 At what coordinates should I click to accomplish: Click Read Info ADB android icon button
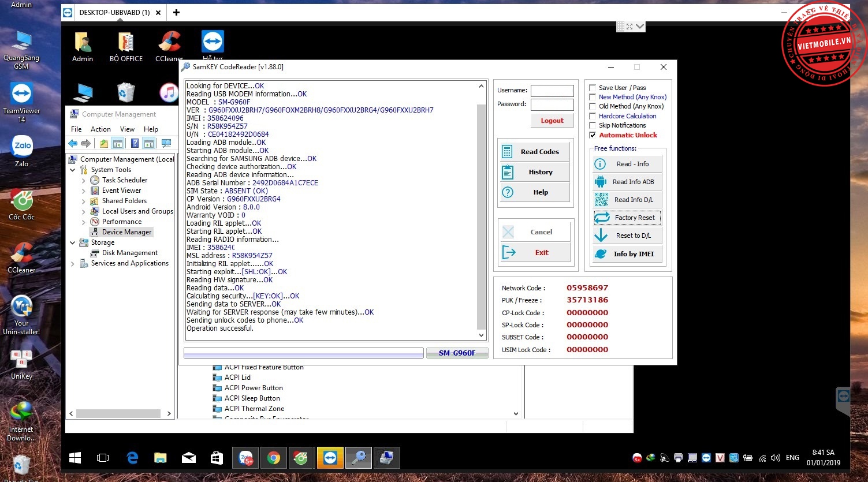point(627,182)
